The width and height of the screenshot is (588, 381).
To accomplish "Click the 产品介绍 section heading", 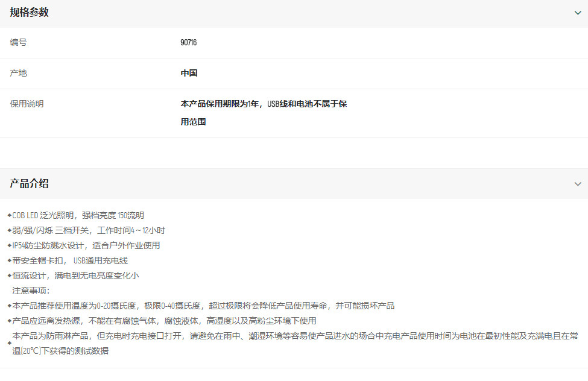I will click(29, 184).
